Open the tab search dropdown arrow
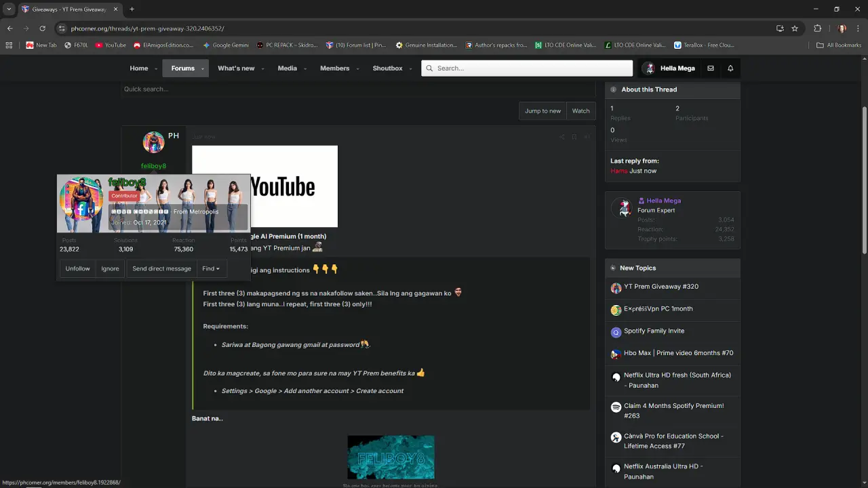 (x=9, y=9)
